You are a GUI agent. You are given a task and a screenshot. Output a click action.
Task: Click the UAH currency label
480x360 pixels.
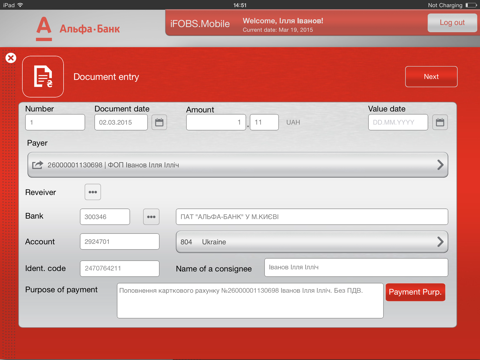tap(293, 122)
